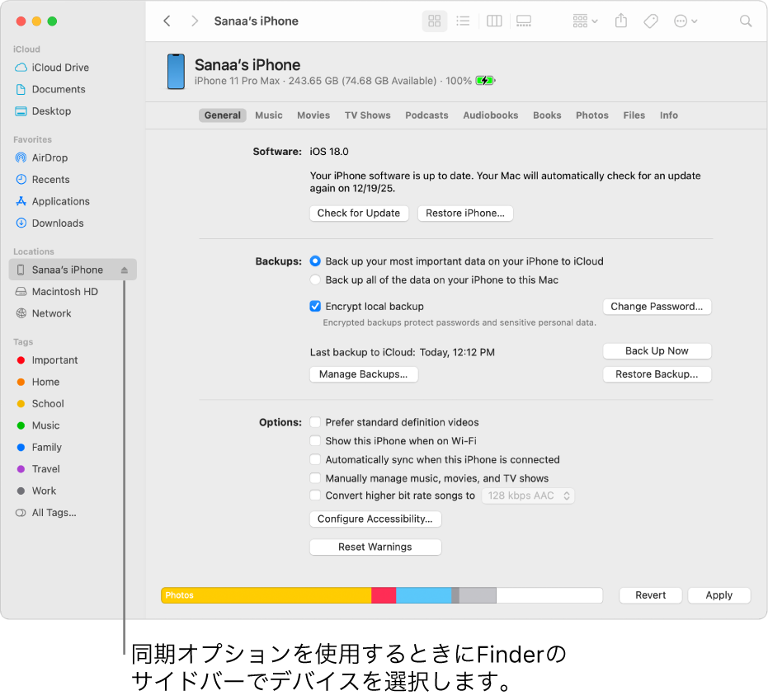Click the Share toolbar icon

(621, 21)
